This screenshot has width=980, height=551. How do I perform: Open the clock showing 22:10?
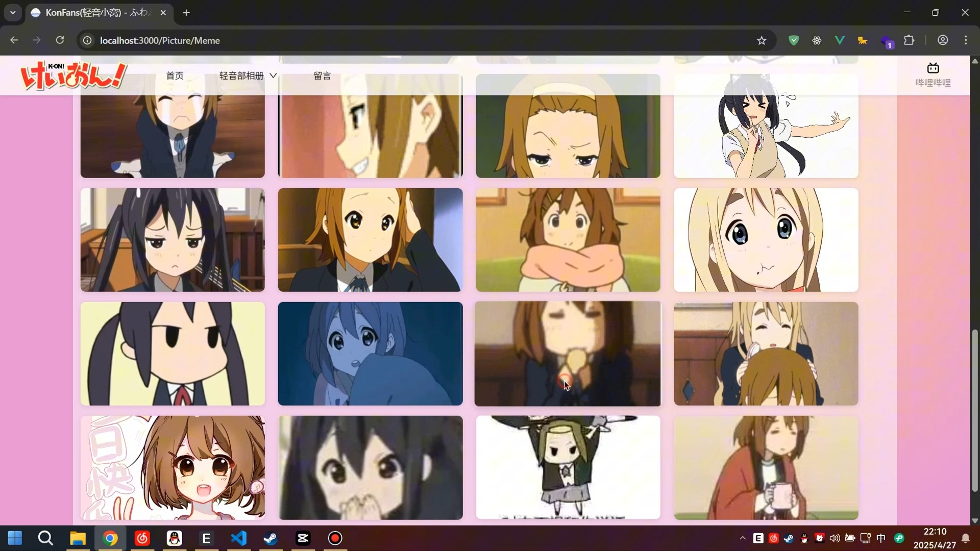[x=935, y=538]
